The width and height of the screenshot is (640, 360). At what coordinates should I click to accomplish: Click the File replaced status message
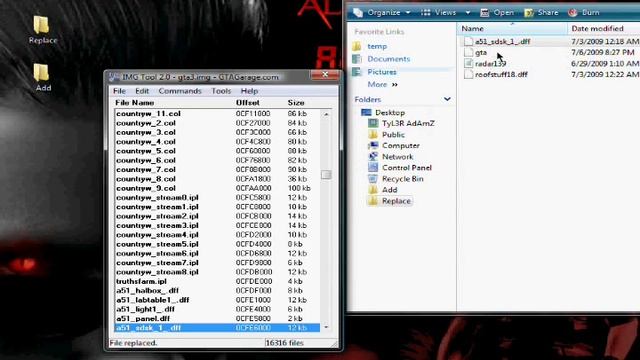[x=133, y=343]
